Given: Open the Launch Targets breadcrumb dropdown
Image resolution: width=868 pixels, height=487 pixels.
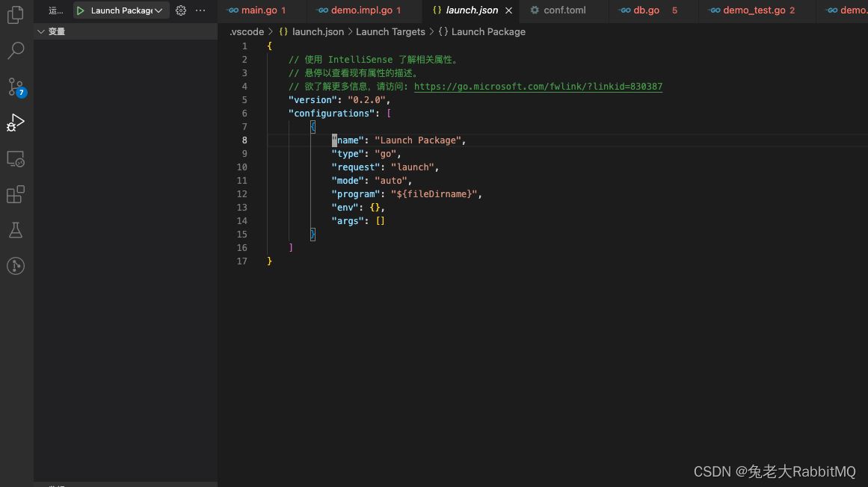Looking at the screenshot, I should (x=390, y=31).
